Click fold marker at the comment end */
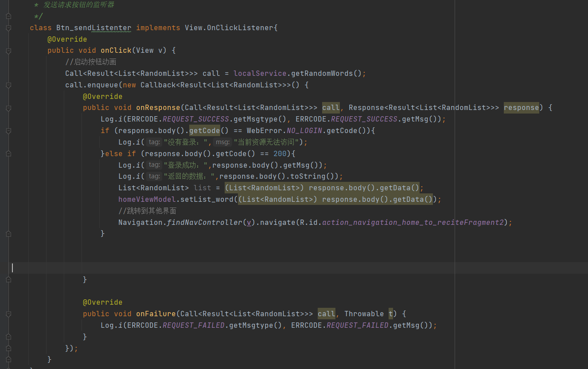The width and height of the screenshot is (588, 369). click(x=8, y=16)
